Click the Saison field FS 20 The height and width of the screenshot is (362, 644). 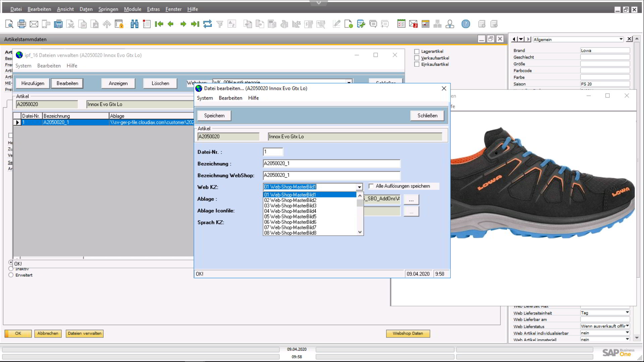point(605,84)
